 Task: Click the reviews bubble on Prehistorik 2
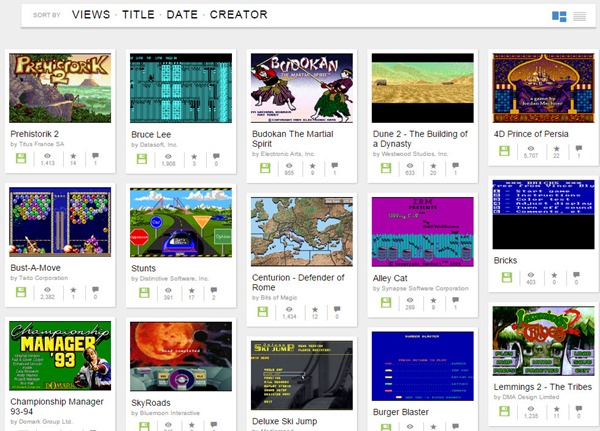click(x=95, y=156)
